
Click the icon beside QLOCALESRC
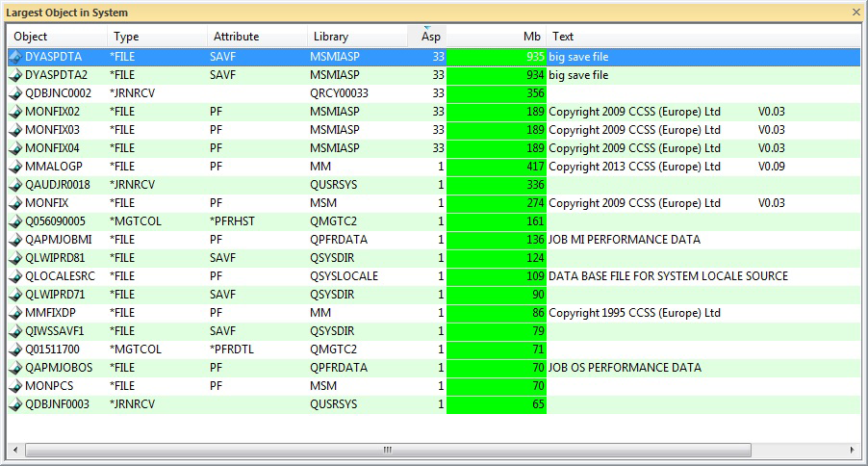point(14,276)
